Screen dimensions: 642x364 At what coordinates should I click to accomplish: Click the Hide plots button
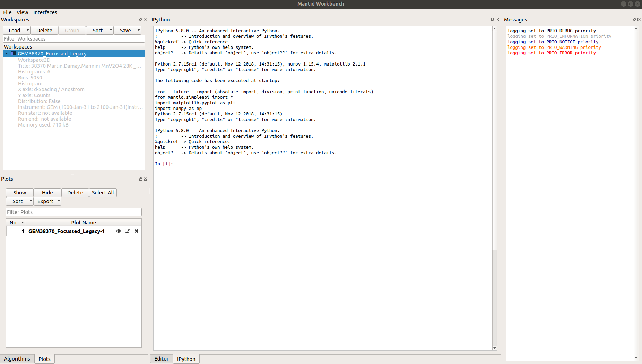[47, 193]
